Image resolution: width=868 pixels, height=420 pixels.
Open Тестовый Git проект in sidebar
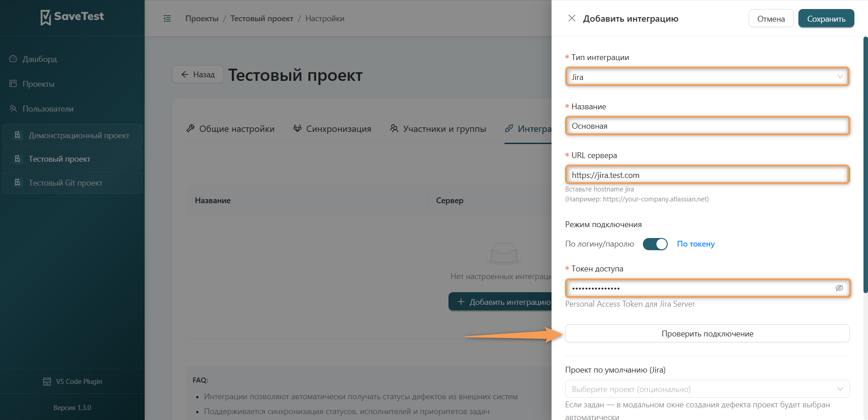[x=72, y=182]
